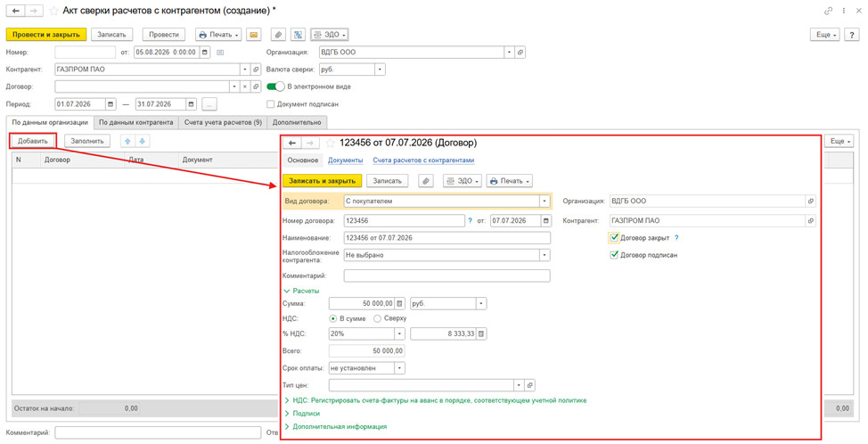Move the row down with the down arrow icon
Viewport: 868px width, 444px height.
143,141
